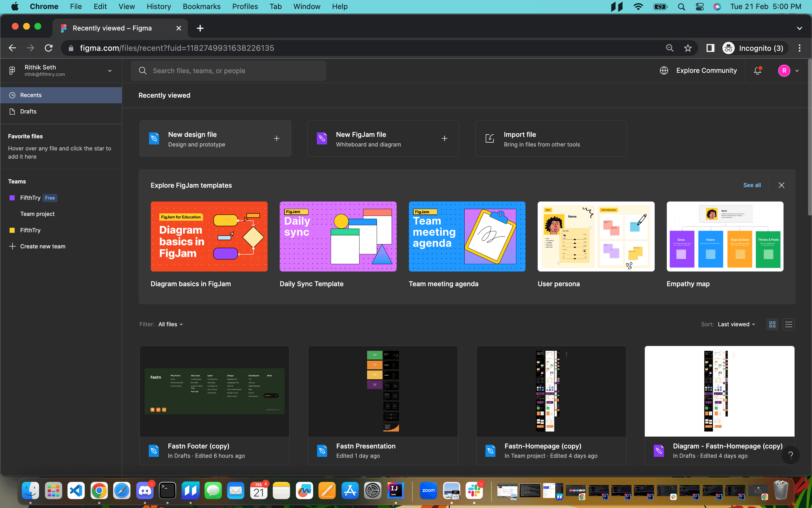Click the Search files, teams, or people field

pyautogui.click(x=228, y=71)
